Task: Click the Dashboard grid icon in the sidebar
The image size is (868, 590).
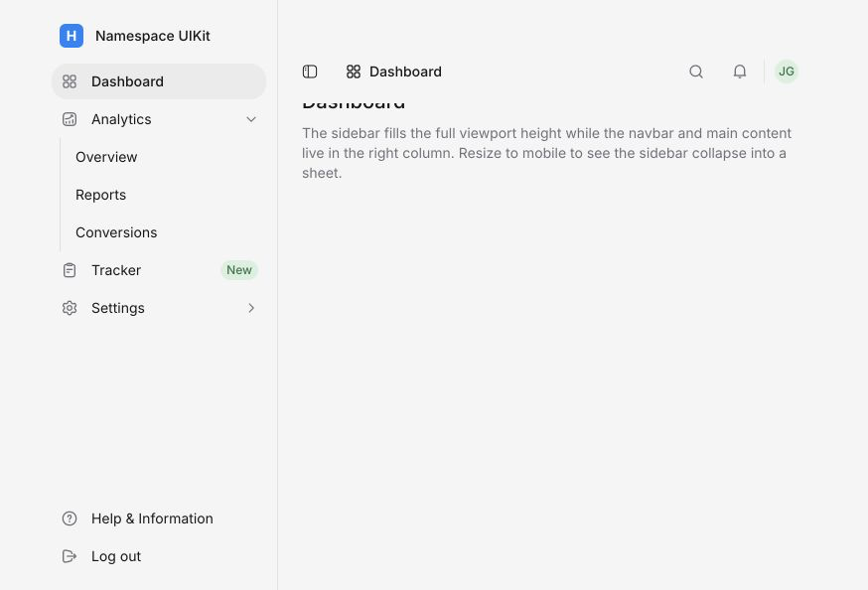Action: (x=70, y=81)
